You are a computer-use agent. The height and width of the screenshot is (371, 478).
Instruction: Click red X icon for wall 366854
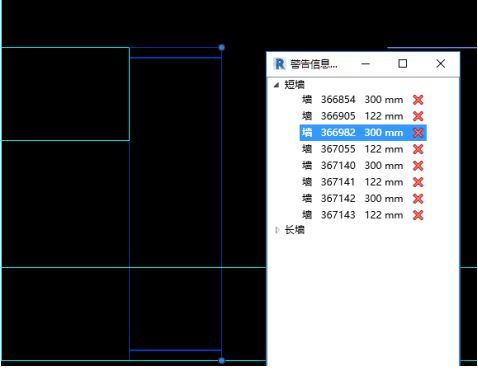pyautogui.click(x=418, y=100)
